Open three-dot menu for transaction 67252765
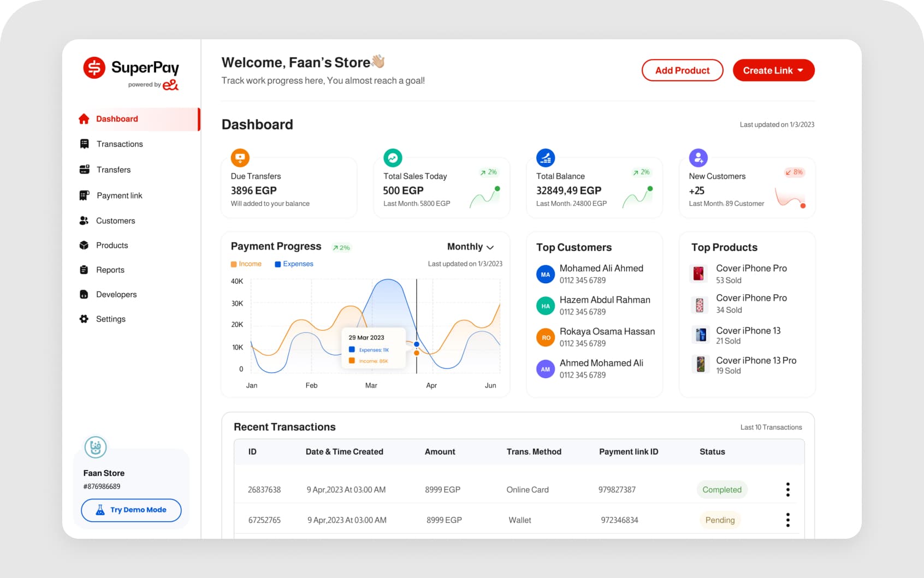The width and height of the screenshot is (924, 578). point(787,520)
